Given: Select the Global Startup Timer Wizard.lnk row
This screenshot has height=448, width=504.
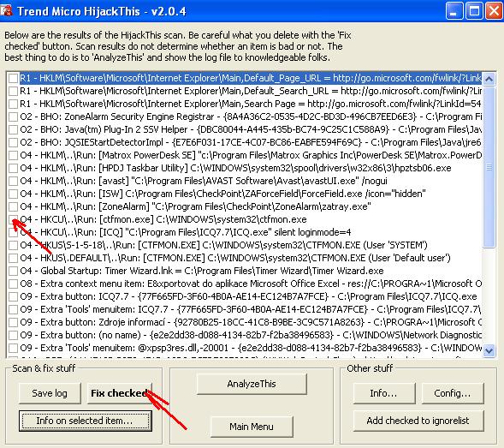Looking at the screenshot, I should (202, 271).
